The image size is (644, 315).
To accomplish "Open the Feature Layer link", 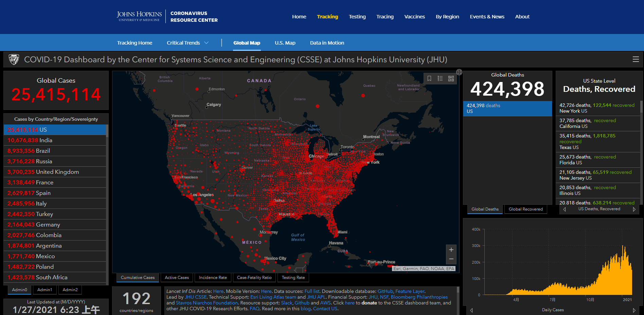I will 410,291.
